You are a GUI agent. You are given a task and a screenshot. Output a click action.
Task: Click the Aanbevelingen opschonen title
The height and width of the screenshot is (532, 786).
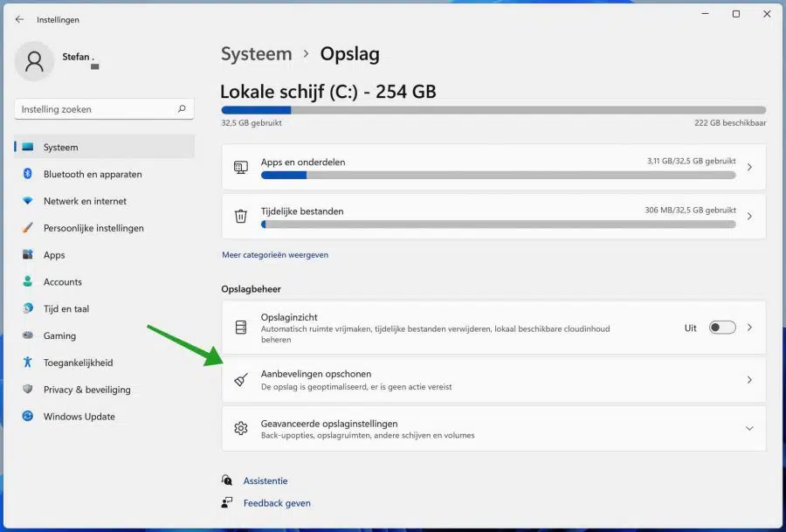click(x=316, y=374)
